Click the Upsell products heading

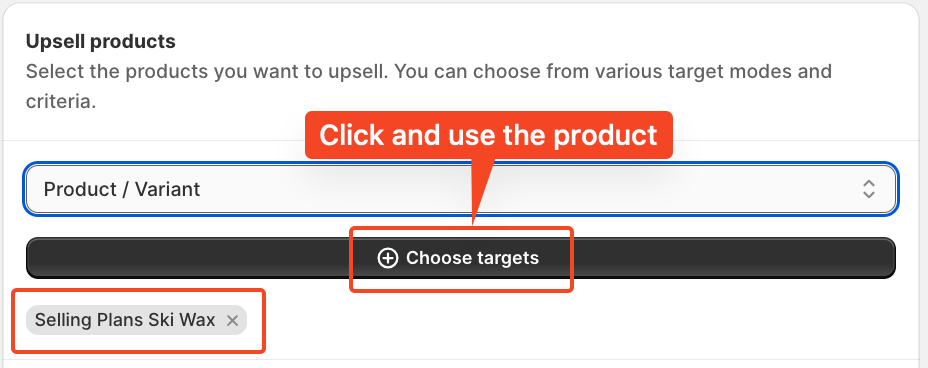101,41
